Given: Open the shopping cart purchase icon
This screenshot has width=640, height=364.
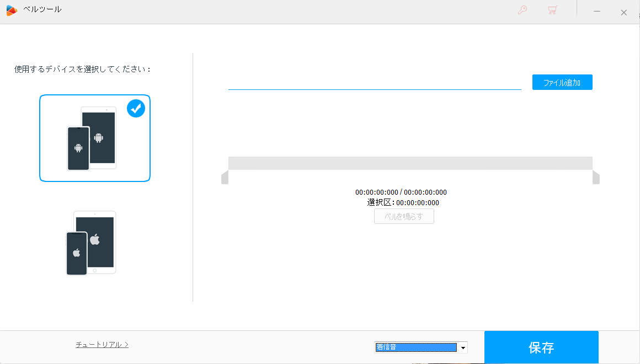Looking at the screenshot, I should tap(552, 10).
